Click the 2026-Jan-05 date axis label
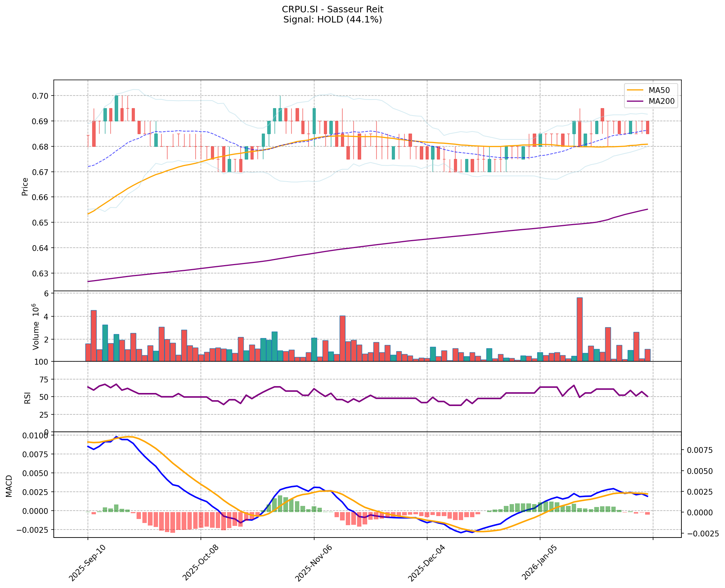This screenshot has width=725, height=588. click(540, 562)
